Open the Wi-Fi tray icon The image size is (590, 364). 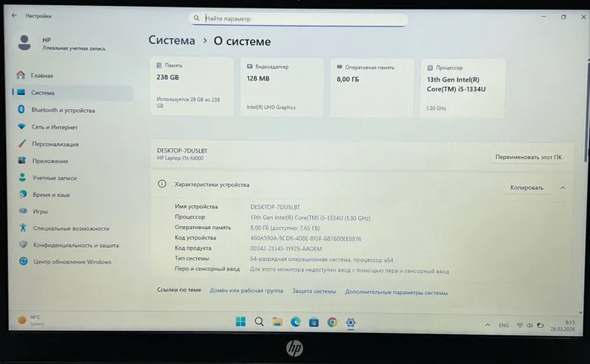click(520, 325)
